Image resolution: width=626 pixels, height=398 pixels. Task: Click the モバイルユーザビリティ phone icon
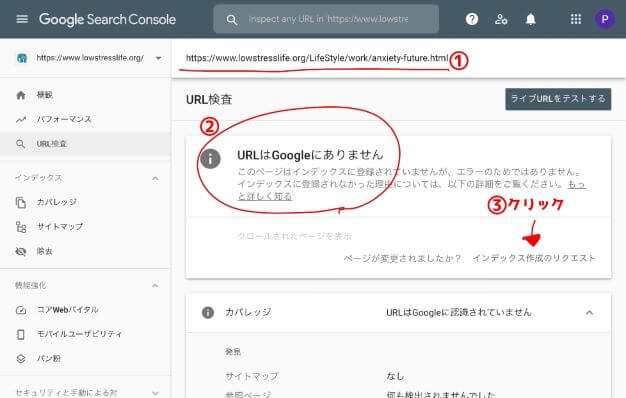coord(21,334)
